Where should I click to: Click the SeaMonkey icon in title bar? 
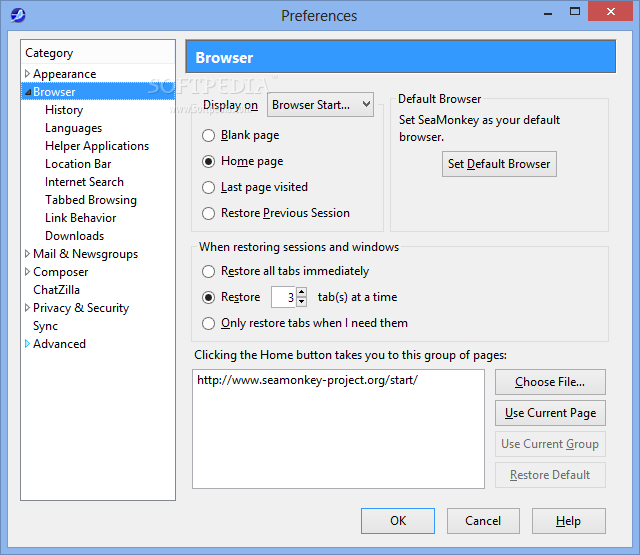pos(18,16)
